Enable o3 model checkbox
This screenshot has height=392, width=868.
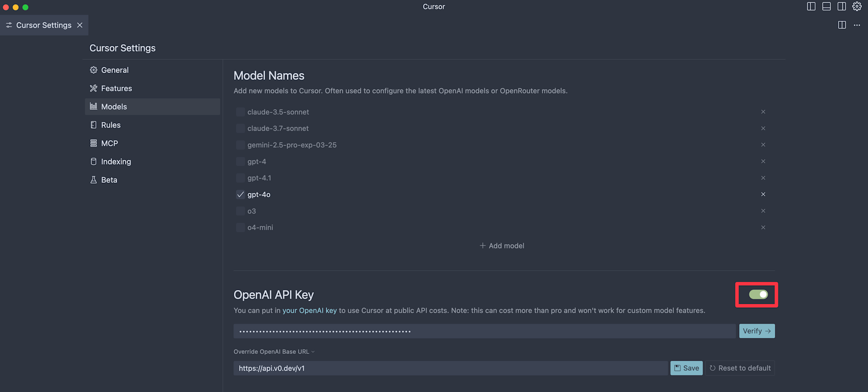[240, 211]
